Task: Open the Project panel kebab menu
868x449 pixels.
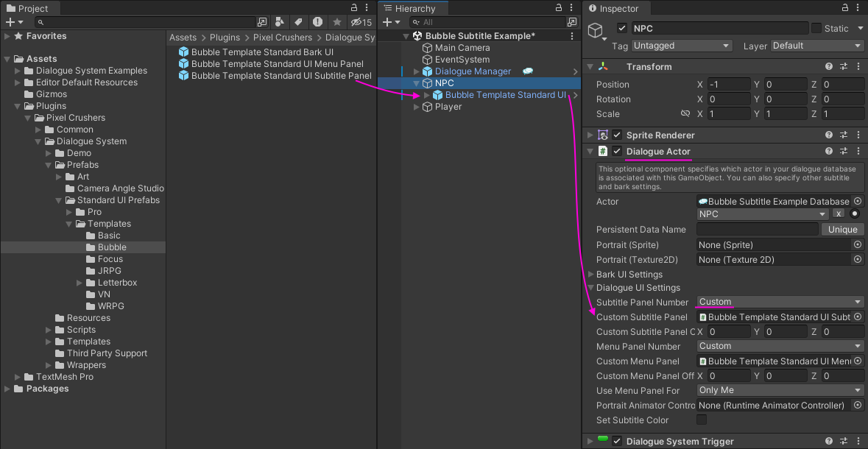Action: tap(367, 8)
